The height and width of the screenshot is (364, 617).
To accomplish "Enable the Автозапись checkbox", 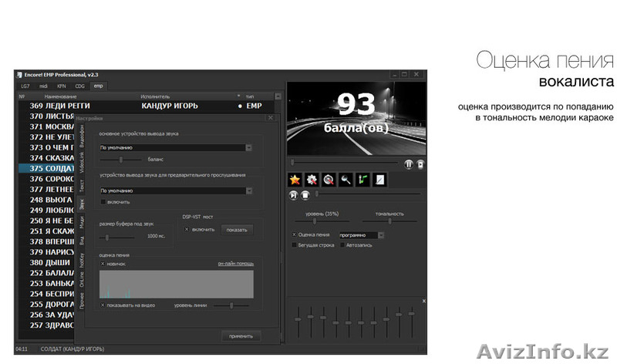I will coord(342,244).
